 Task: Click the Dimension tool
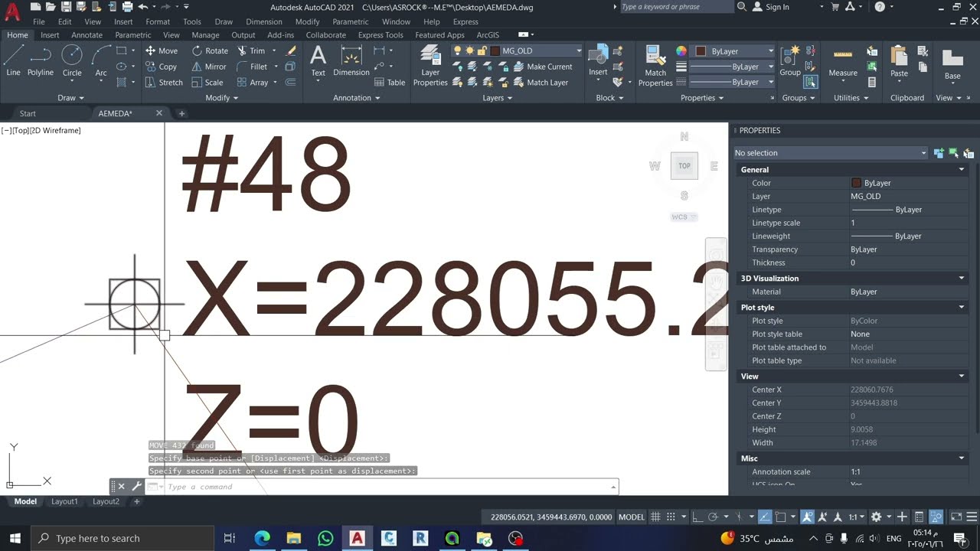tap(351, 61)
